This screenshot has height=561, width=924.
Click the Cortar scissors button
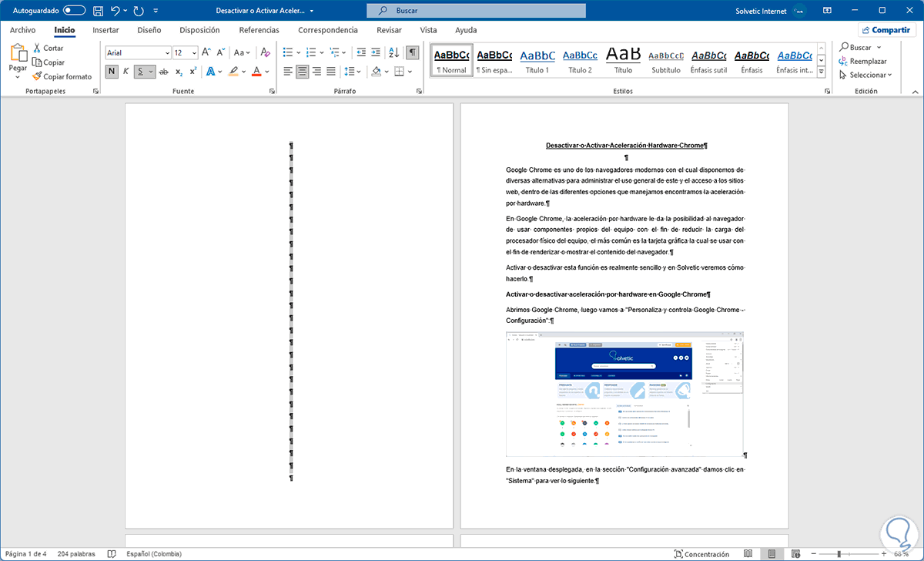48,48
